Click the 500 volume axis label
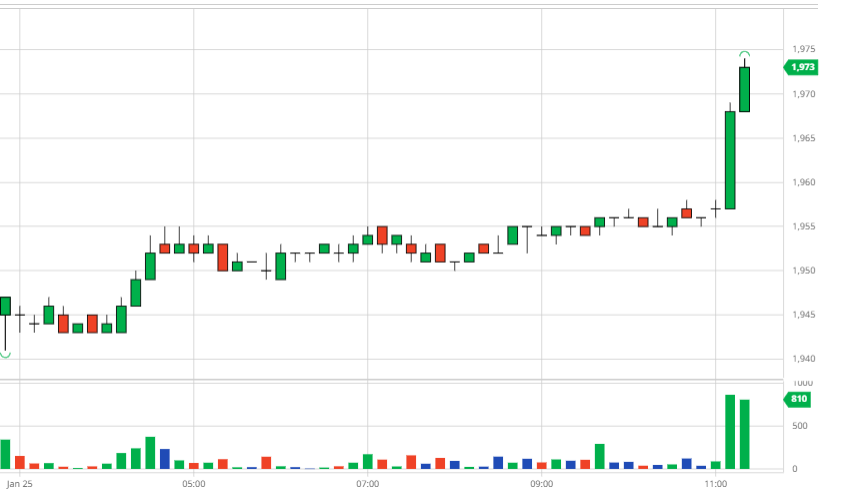Viewport: 852px width, 495px height. 800,426
